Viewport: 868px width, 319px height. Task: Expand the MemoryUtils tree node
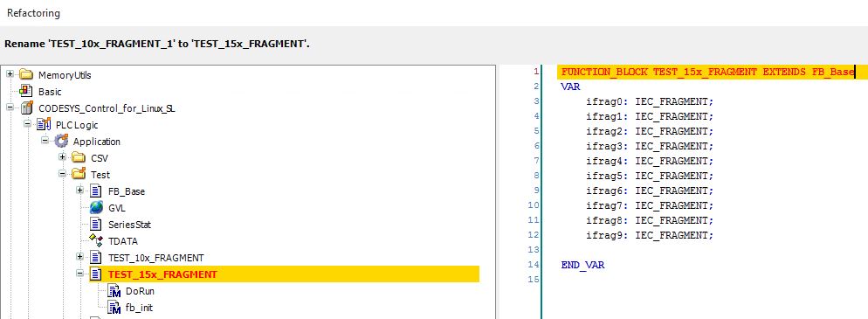tap(10, 74)
